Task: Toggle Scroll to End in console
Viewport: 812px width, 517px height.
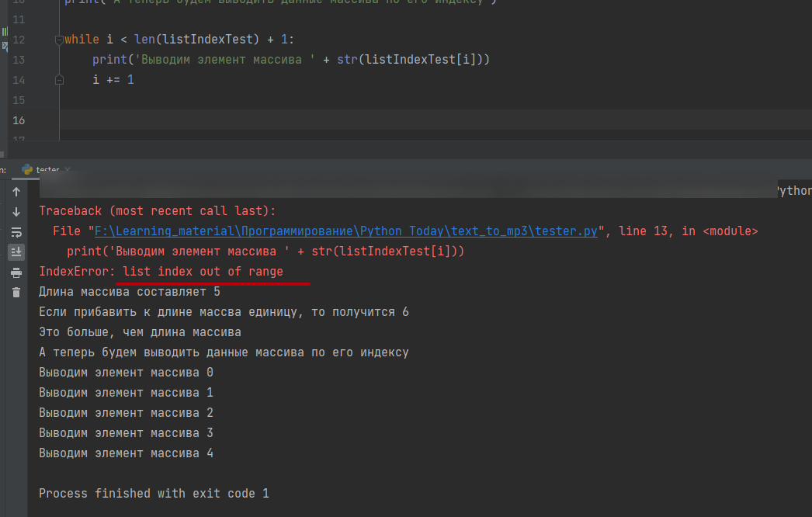Action: (x=16, y=252)
